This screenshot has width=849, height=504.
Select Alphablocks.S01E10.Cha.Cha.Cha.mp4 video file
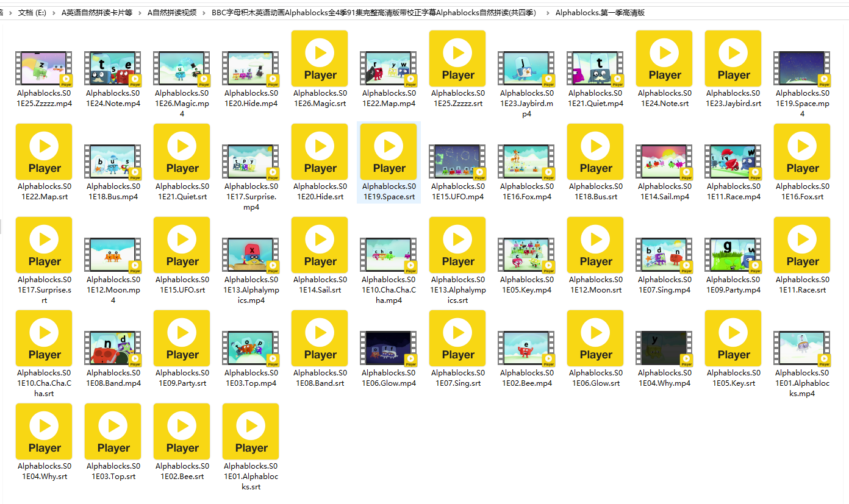point(389,254)
